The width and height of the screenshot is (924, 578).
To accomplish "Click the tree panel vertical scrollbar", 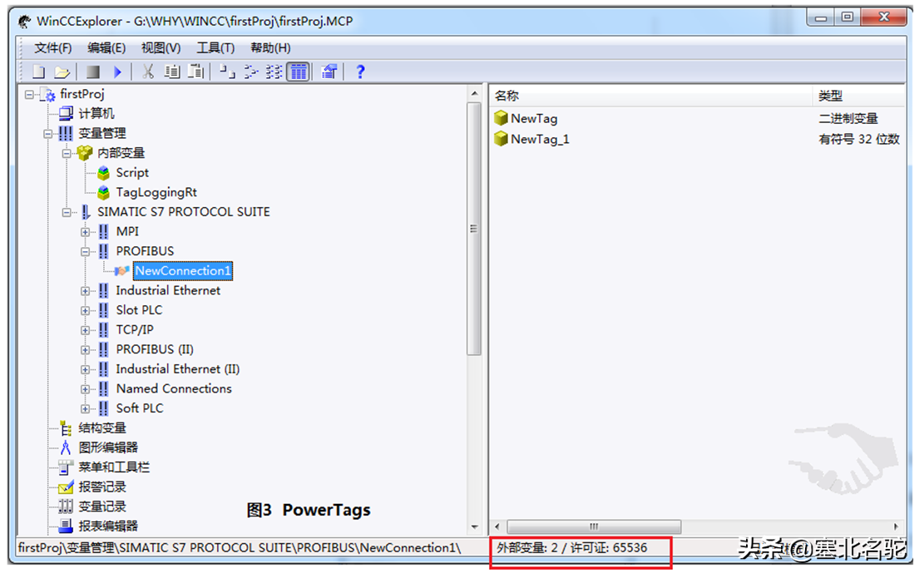I will 474,229.
